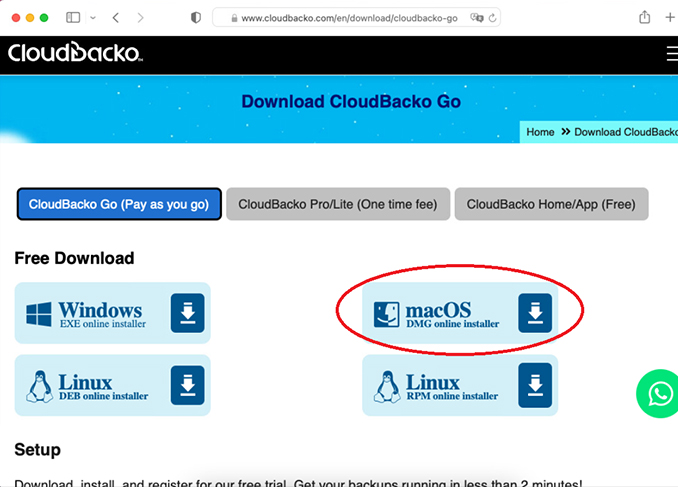678x487 pixels.
Task: Click the CloudBacko logo
Action: coord(75,53)
